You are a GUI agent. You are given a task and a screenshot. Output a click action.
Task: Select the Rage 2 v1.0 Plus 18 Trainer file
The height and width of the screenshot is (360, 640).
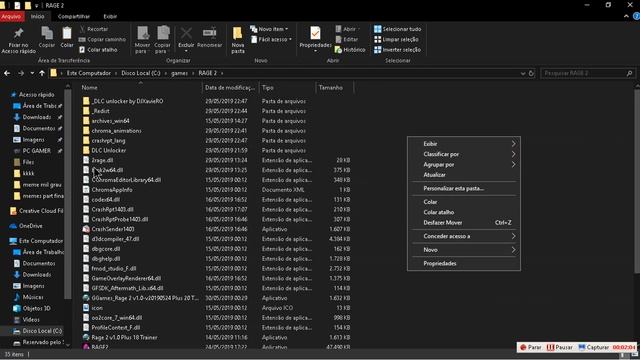124,338
